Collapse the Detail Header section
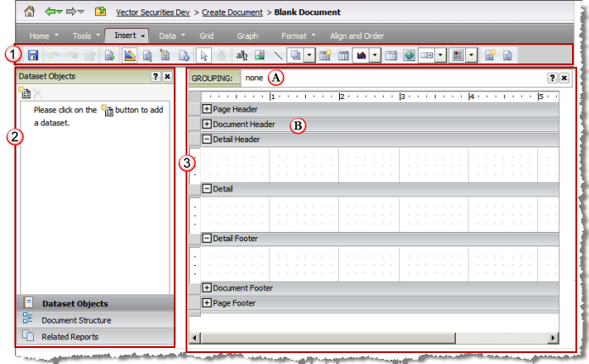Image resolution: width=589 pixels, height=364 pixels. click(207, 139)
